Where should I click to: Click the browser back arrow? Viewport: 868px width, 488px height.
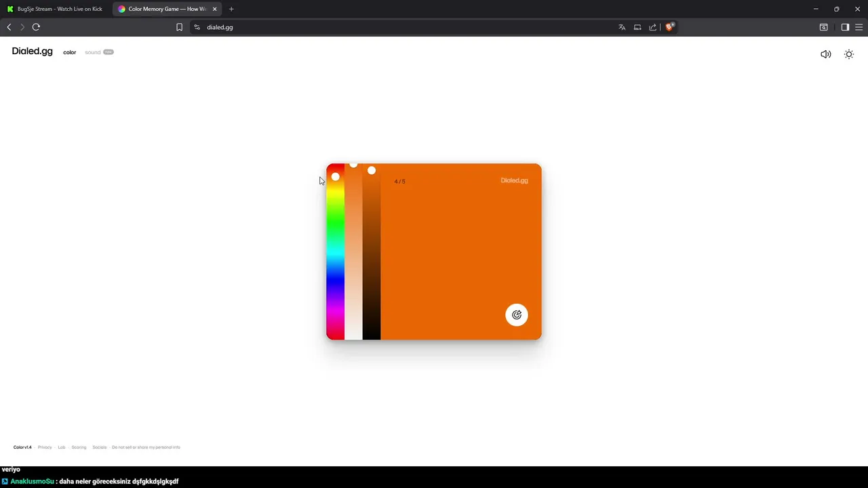click(9, 27)
